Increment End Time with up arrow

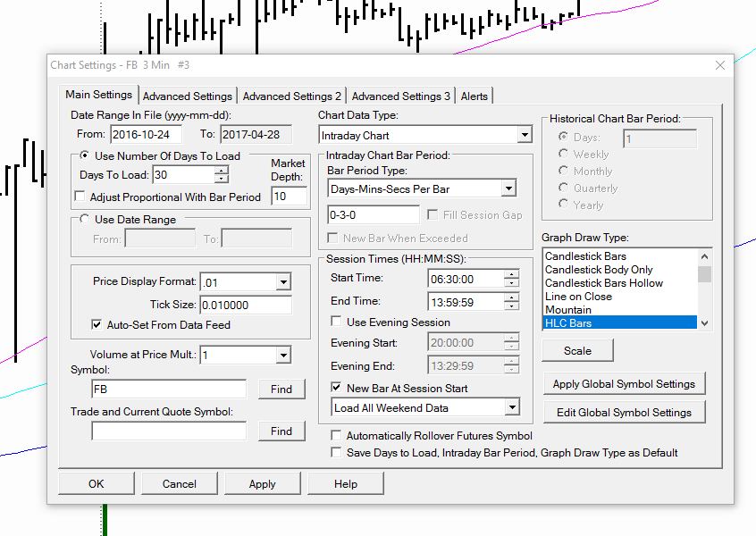(511, 297)
